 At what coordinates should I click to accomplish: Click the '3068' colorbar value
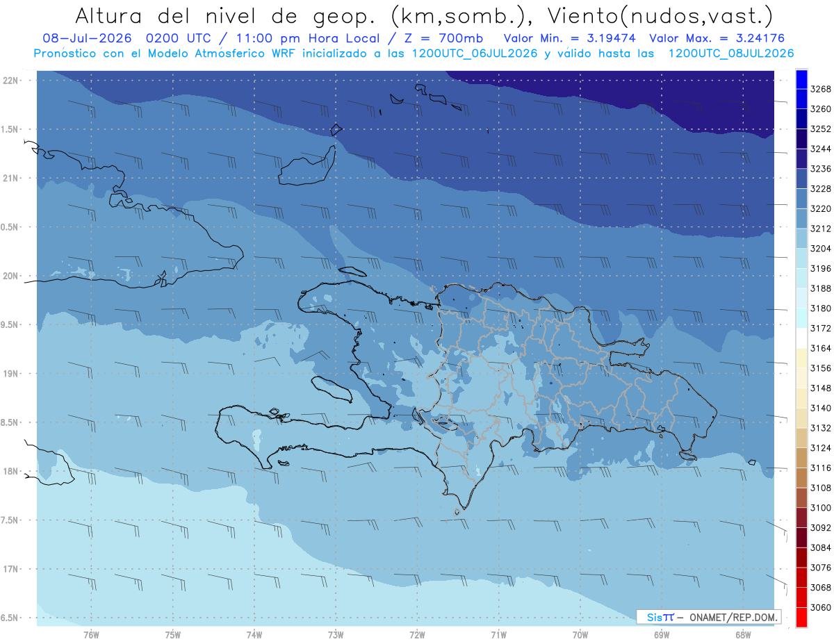820,587
